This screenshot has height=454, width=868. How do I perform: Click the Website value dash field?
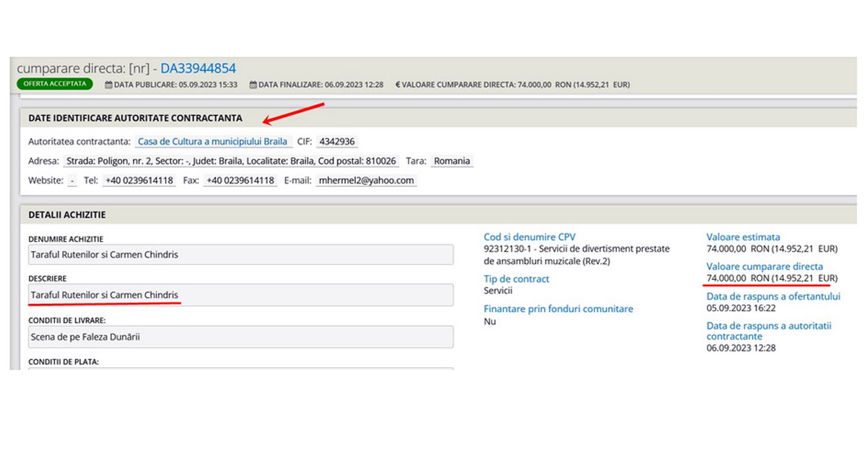pos(72,180)
